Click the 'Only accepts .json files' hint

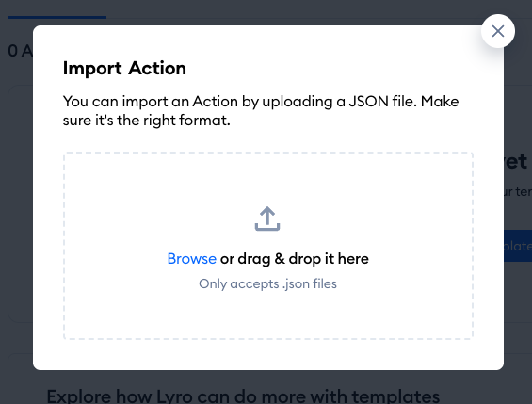tap(267, 283)
